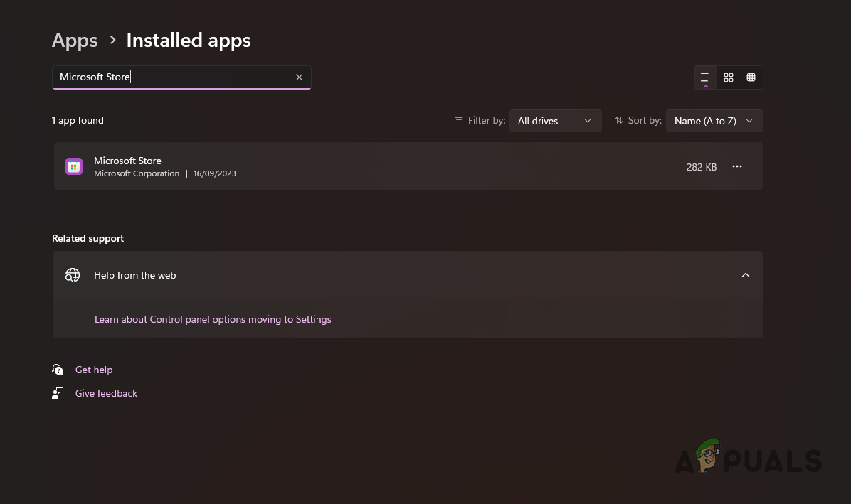
Task: Open Learn about Control panel options link
Action: click(x=213, y=319)
